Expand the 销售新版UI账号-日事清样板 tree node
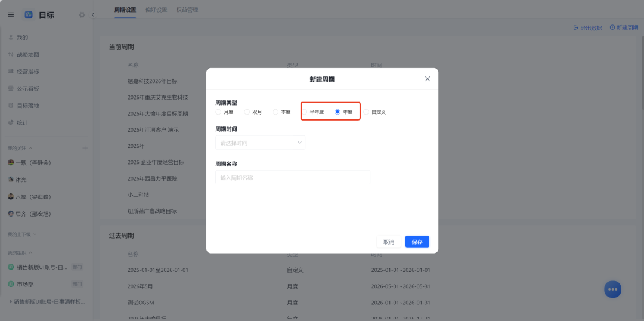 11,301
